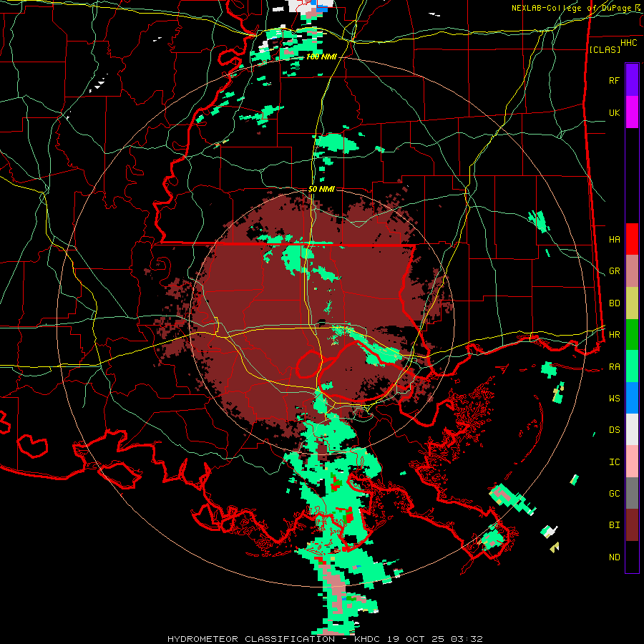
Task: Click the BI brown legend color block
Action: tap(632, 525)
